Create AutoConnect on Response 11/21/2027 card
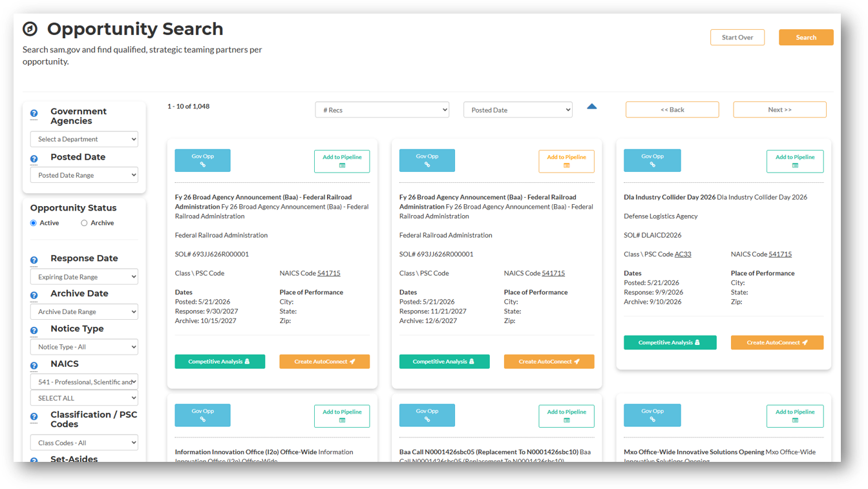 [x=549, y=362]
